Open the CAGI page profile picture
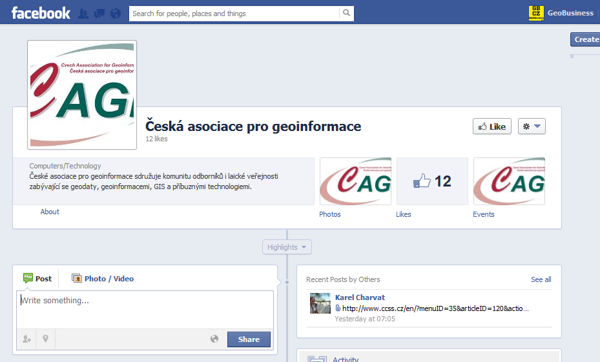The image size is (600, 362). tap(82, 95)
